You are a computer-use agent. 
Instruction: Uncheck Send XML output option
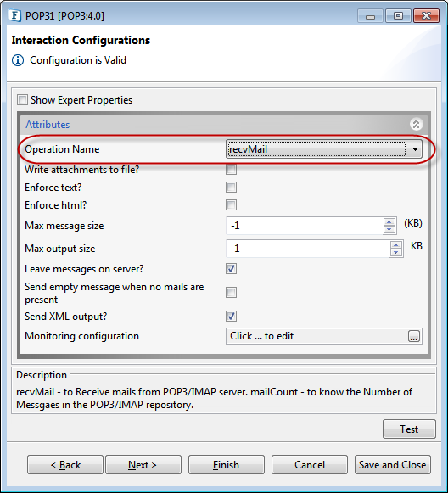pos(231,316)
